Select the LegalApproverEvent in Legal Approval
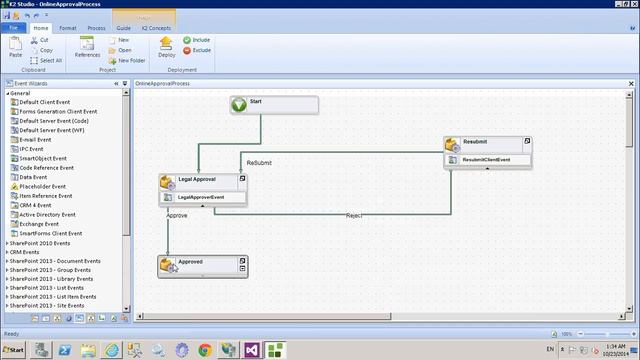The width and height of the screenshot is (640, 360). (x=203, y=198)
